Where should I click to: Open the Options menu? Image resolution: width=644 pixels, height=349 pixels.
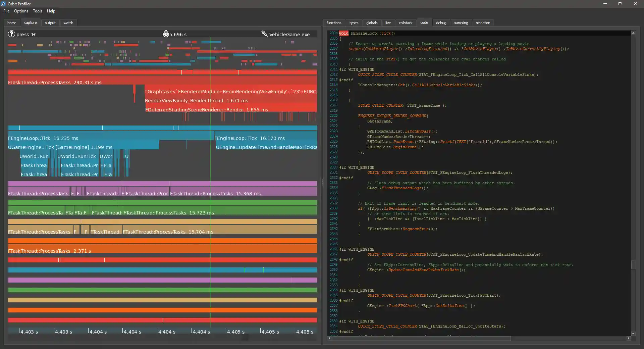tap(21, 11)
